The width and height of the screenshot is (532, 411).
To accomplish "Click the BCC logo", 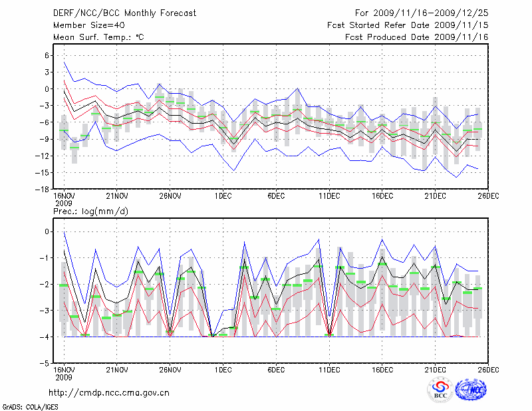I will [x=440, y=390].
